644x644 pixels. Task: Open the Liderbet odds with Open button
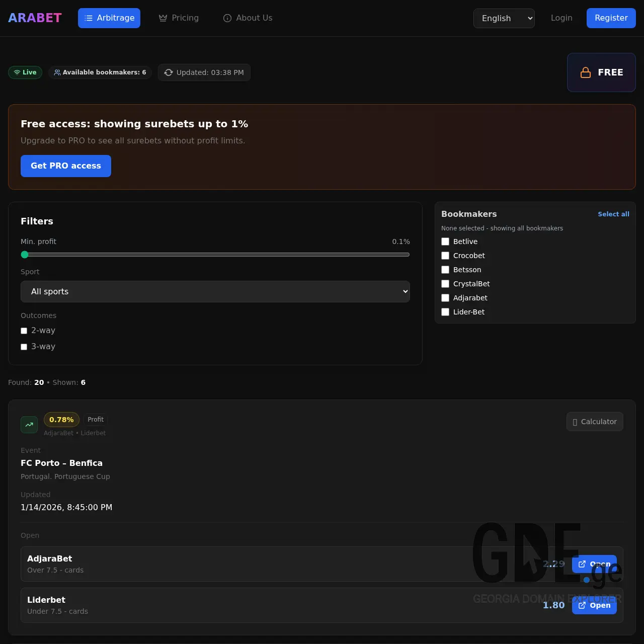point(594,605)
